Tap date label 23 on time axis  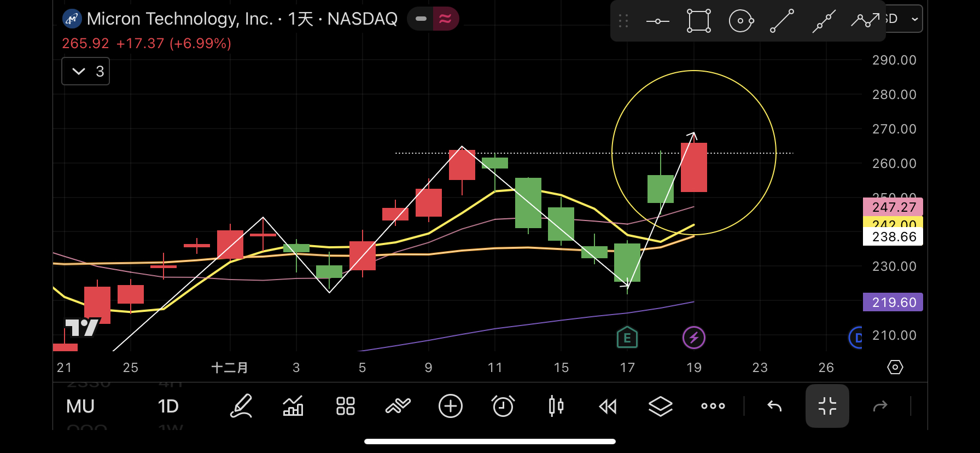coord(760,367)
